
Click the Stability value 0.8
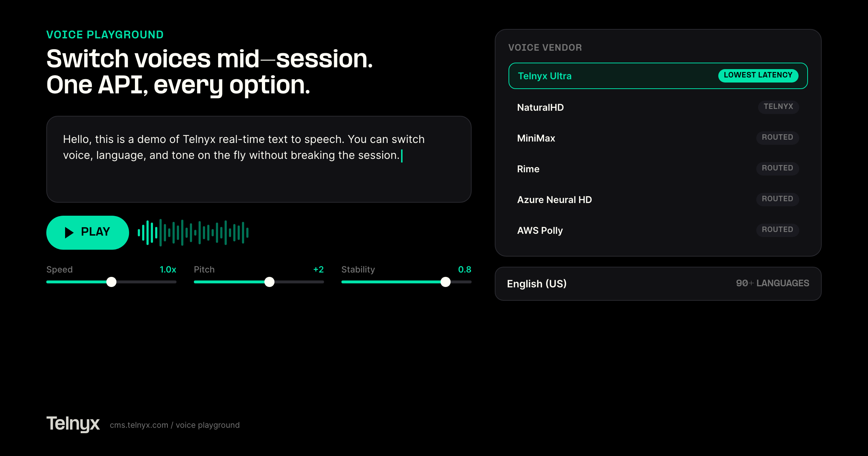tap(464, 270)
